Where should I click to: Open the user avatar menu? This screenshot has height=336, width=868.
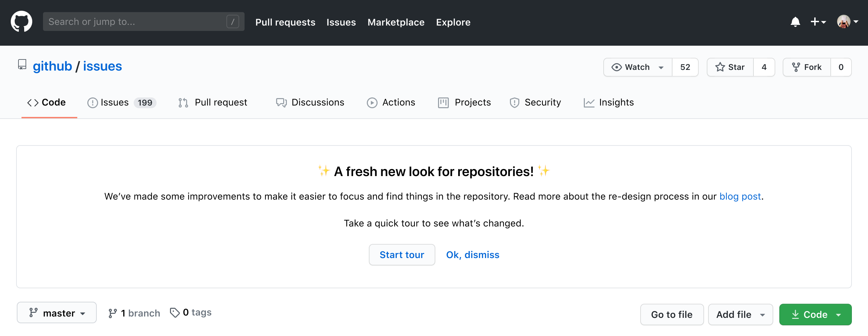(x=848, y=22)
